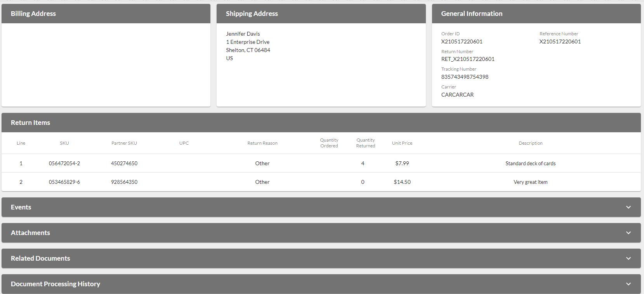Click partner SKU 928564350
This screenshot has width=644, height=294.
124,182
